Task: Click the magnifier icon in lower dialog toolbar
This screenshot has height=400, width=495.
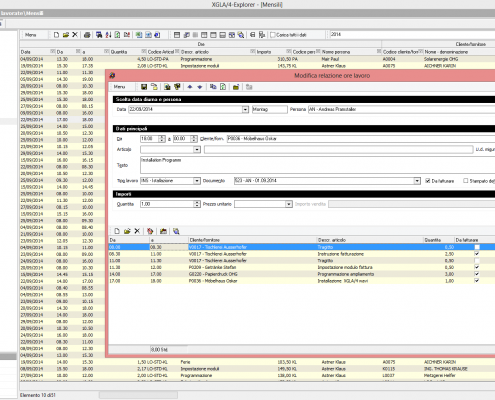Action: coord(176,231)
